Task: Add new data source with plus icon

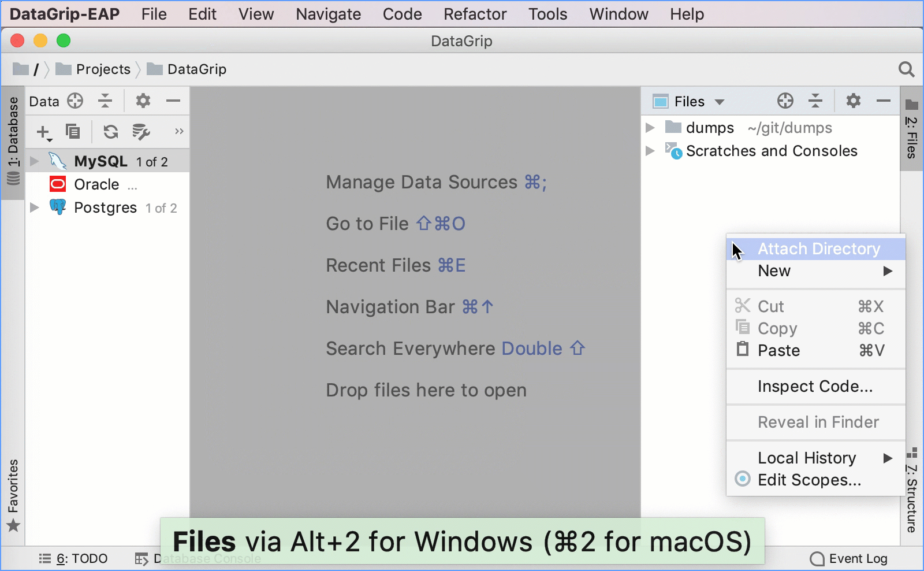Action: click(44, 132)
